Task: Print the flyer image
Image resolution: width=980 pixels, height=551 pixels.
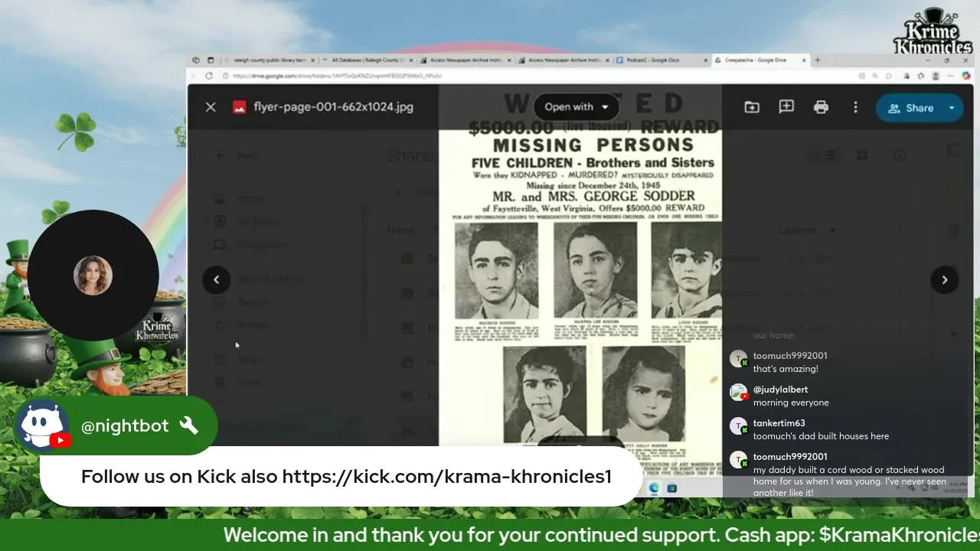Action: (821, 107)
